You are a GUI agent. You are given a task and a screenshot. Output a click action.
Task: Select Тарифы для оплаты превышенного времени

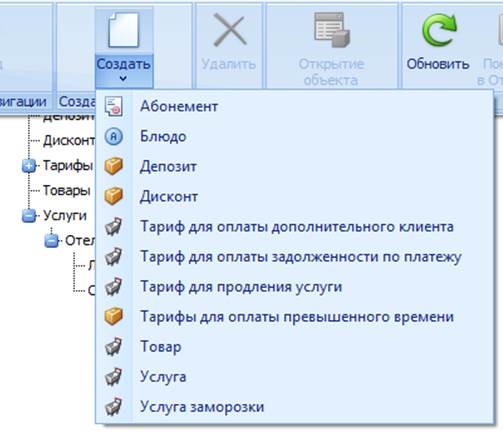coord(297,316)
